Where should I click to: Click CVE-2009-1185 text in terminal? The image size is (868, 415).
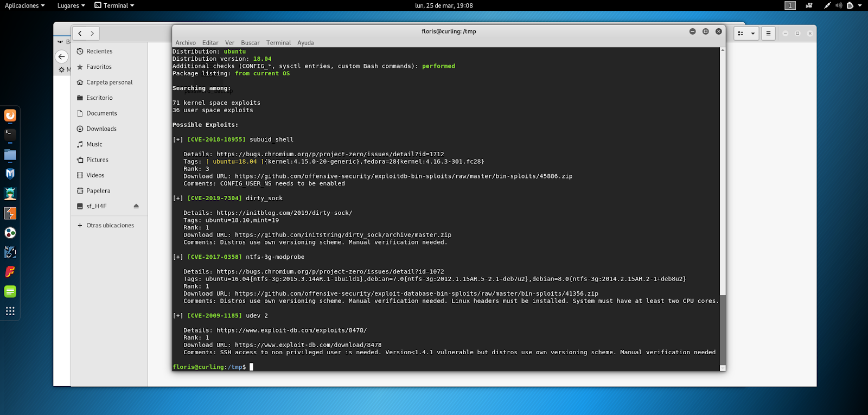(x=215, y=316)
